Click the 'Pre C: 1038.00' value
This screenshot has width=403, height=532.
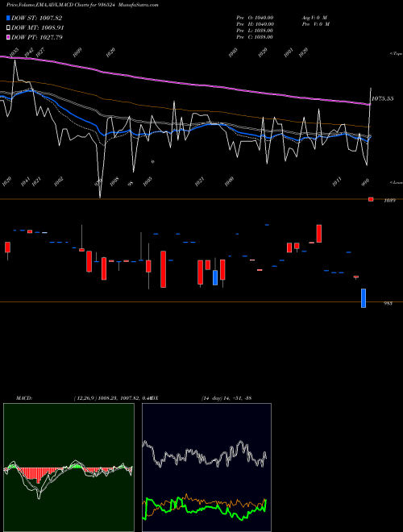[x=255, y=37]
